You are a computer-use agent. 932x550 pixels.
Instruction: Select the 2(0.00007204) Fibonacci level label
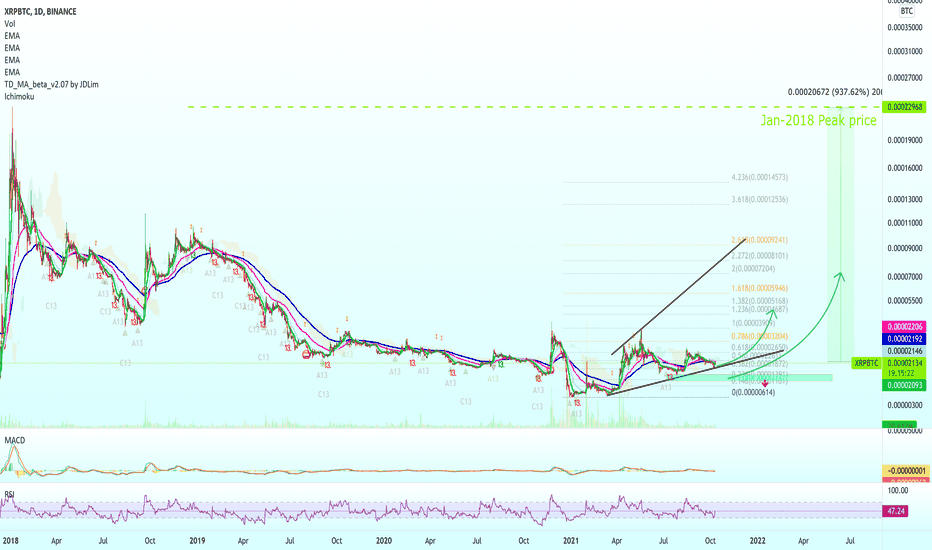753,269
